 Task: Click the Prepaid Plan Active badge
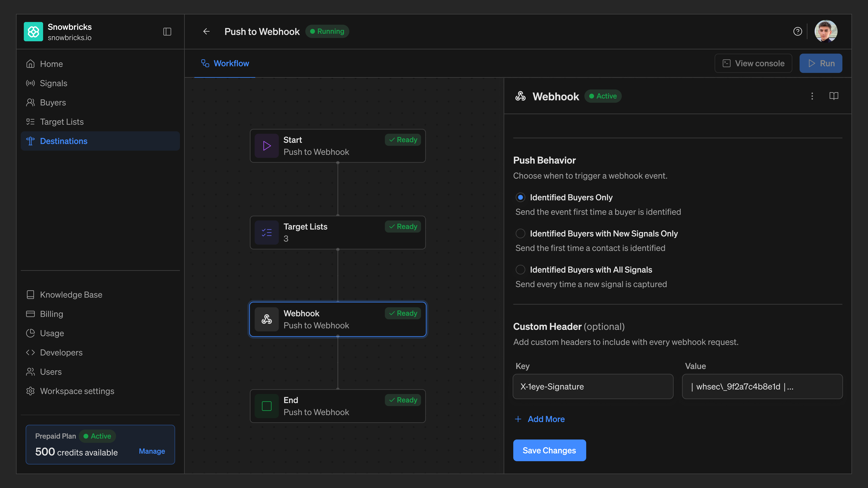(97, 436)
